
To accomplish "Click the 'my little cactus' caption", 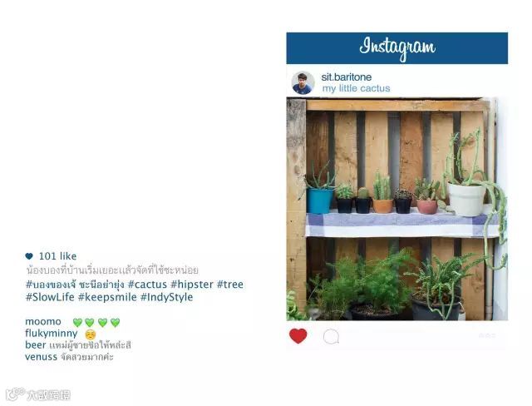I will (356, 88).
